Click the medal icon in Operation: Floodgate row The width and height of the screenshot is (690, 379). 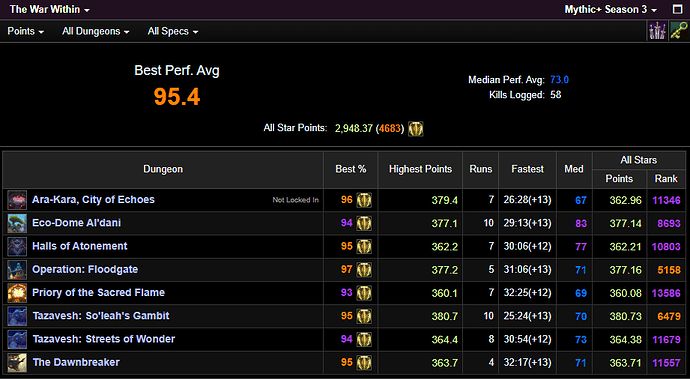[x=364, y=269]
